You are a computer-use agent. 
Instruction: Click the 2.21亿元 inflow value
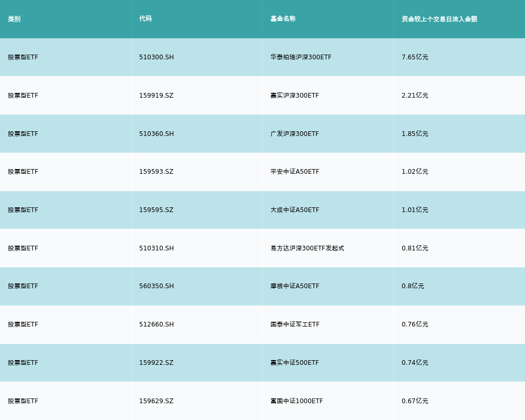415,96
